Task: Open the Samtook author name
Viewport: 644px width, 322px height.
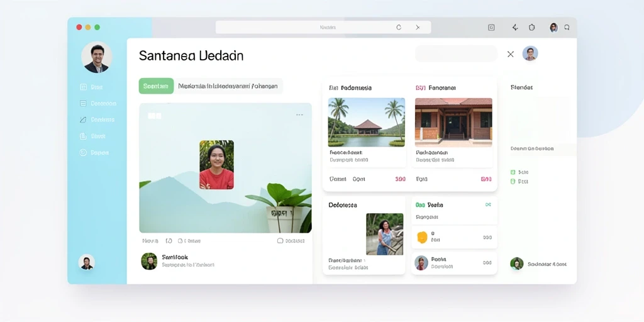Action: (x=175, y=257)
